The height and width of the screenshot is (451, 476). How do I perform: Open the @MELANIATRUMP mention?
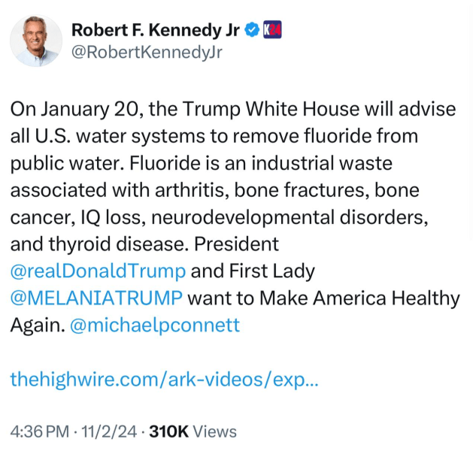point(96,298)
